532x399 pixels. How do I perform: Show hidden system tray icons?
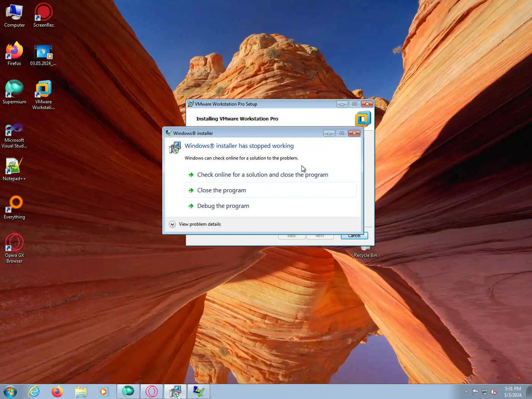466,392
